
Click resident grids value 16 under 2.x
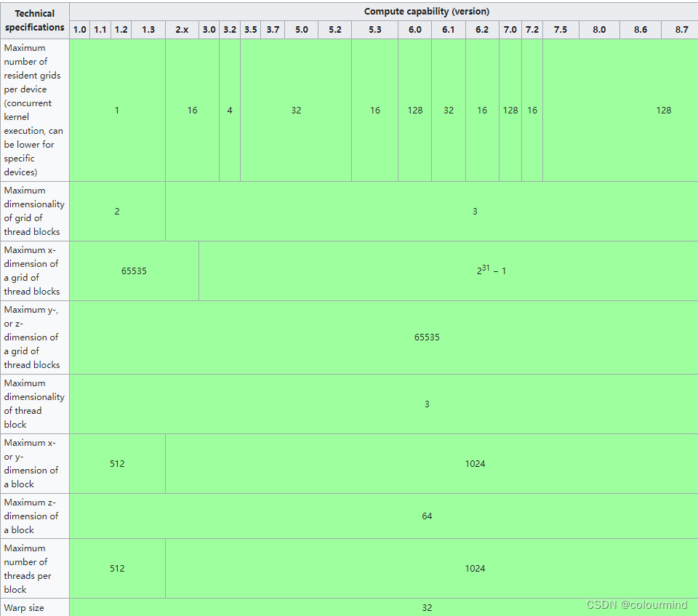[x=192, y=110]
